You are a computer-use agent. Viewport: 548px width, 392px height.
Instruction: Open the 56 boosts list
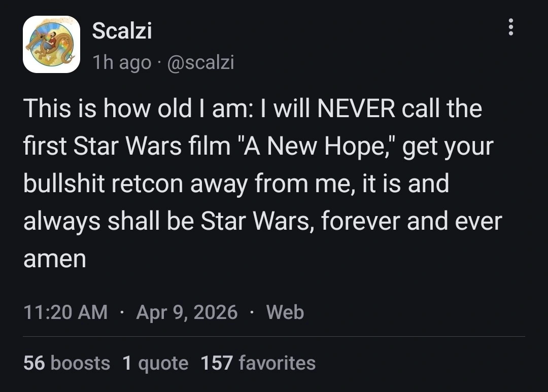pos(66,363)
